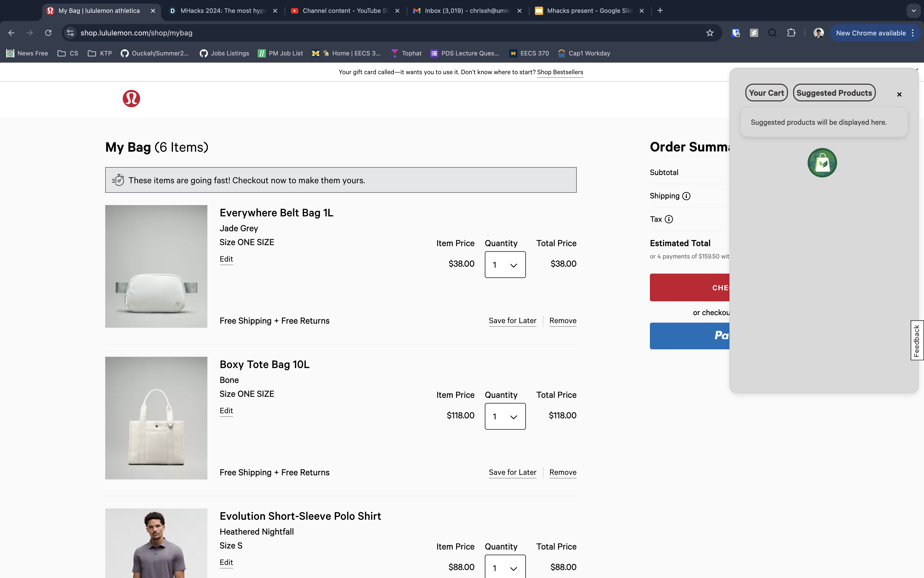The height and width of the screenshot is (578, 924).
Task: Click the Boxy Tote Bag product thumbnail
Action: click(156, 418)
